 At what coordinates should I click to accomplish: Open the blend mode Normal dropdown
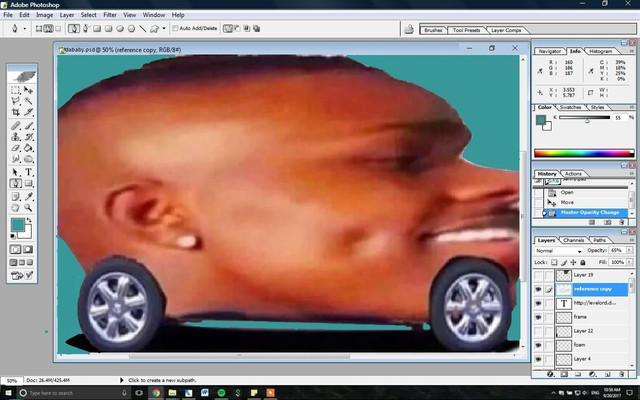[x=558, y=251]
